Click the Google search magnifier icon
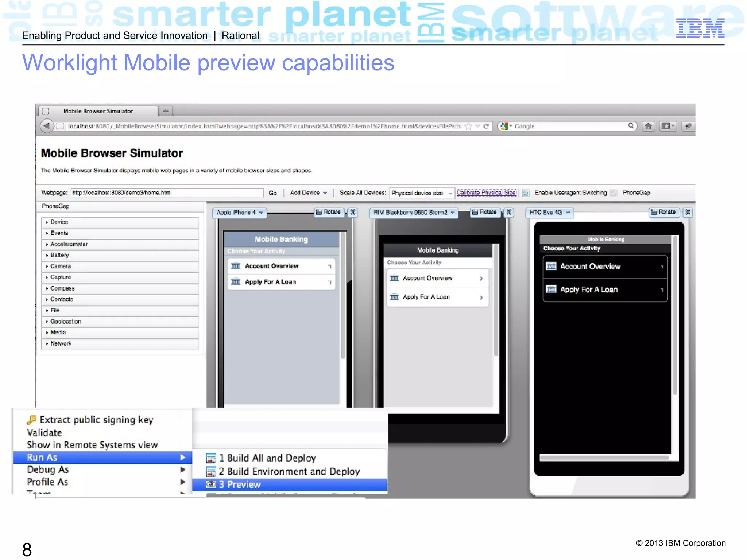The image size is (747, 560). pyautogui.click(x=631, y=126)
